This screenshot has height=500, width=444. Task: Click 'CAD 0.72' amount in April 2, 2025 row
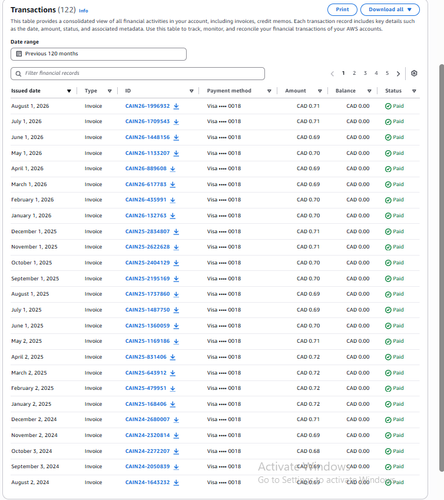pos(308,357)
